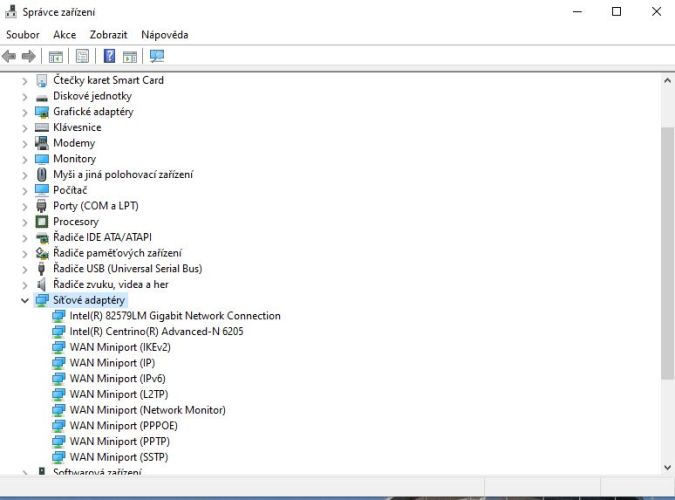Image resolution: width=675 pixels, height=500 pixels.
Task: Open the Soubor menu
Action: (23, 35)
